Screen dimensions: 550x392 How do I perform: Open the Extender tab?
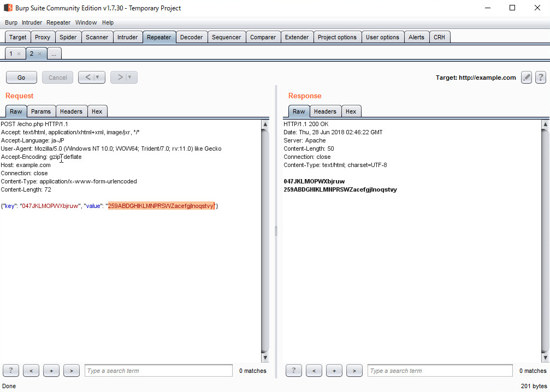pos(297,37)
